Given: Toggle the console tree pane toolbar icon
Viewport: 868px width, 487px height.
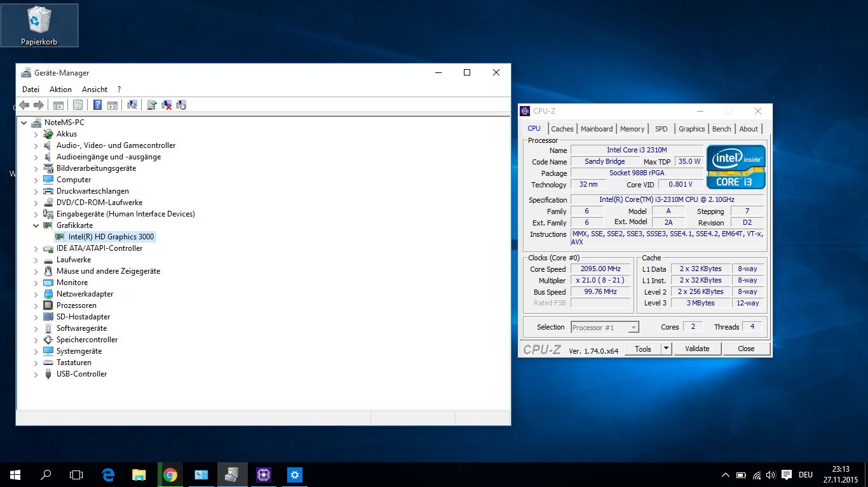Looking at the screenshot, I should 58,105.
